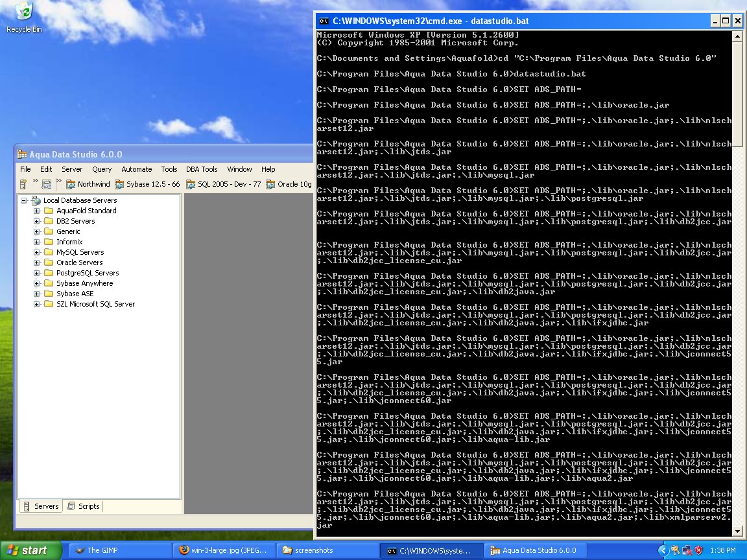Select the 'Local Database Servers' label

(x=80, y=200)
